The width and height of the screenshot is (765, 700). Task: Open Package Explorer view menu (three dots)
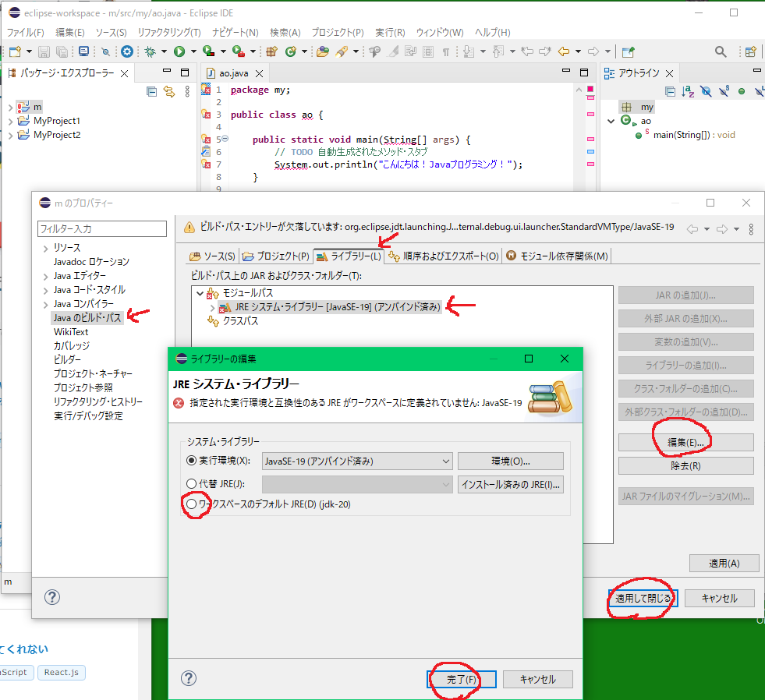[187, 91]
